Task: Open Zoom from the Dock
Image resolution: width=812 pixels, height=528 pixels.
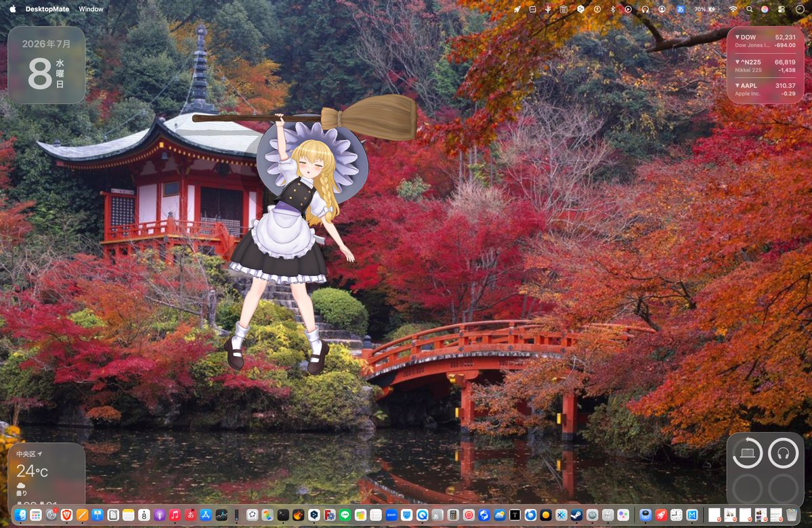Action: coord(391,515)
